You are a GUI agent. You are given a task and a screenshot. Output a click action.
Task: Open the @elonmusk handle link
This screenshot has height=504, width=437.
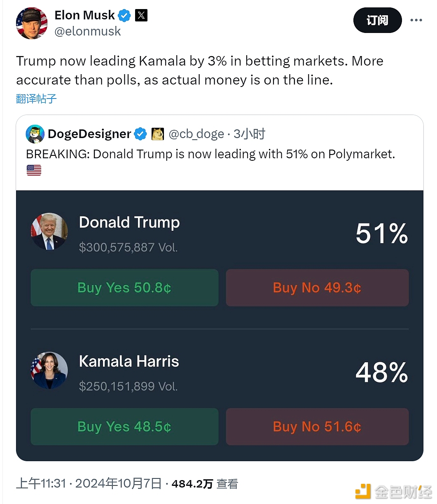[x=88, y=31]
